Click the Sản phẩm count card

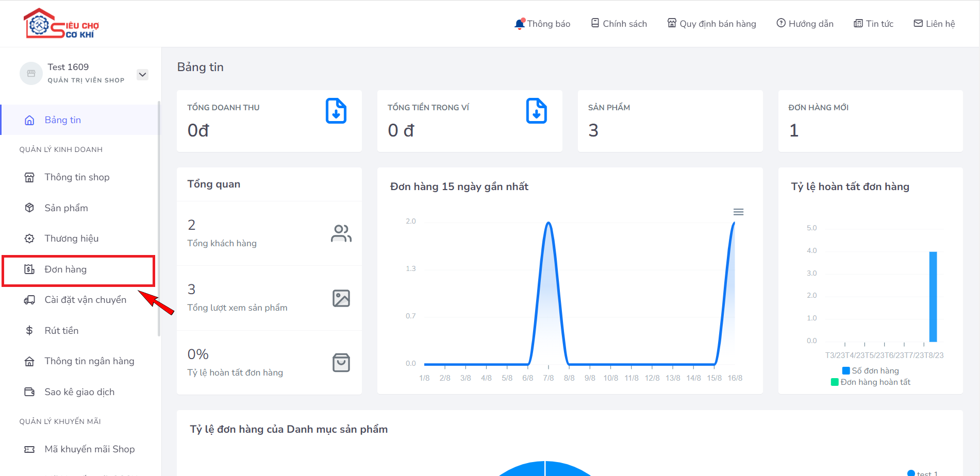click(670, 121)
